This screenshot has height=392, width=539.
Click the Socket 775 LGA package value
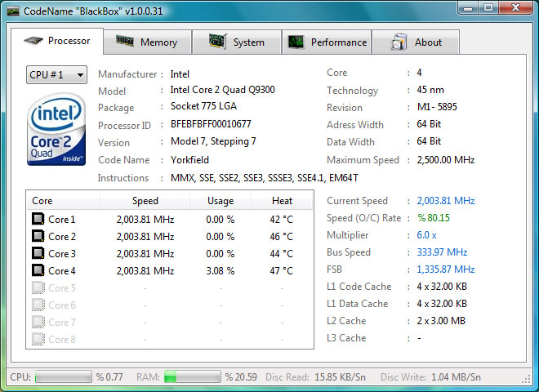pyautogui.click(x=203, y=106)
